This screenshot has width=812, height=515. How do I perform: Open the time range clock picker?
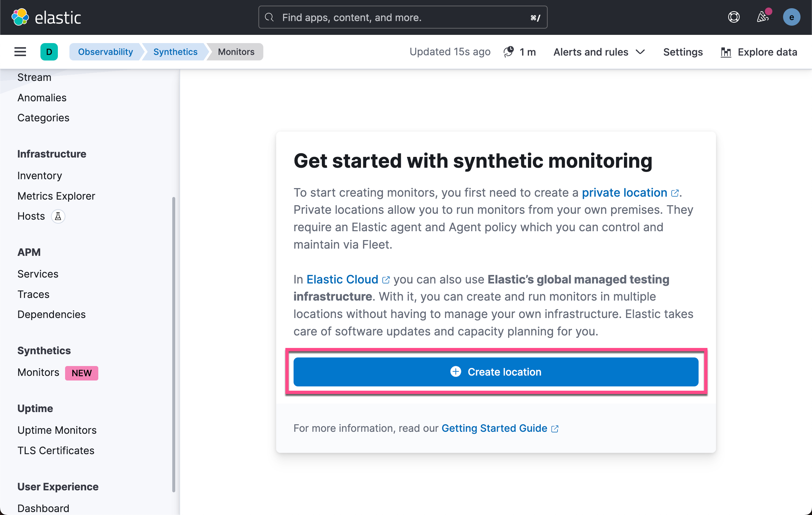[509, 52]
